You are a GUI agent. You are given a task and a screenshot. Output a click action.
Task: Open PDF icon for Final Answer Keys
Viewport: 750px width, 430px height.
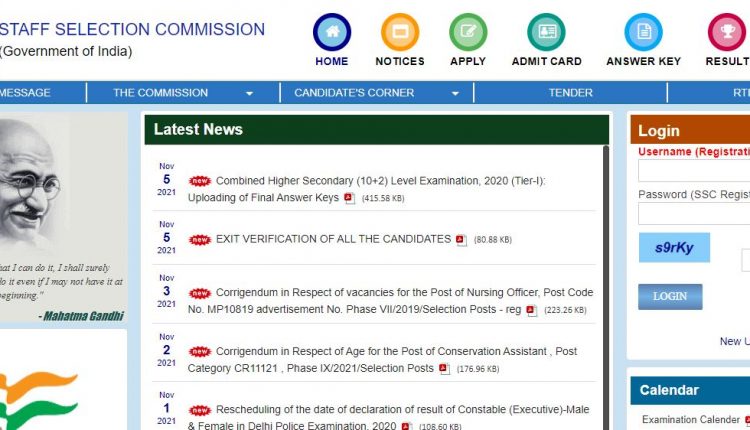pos(350,198)
